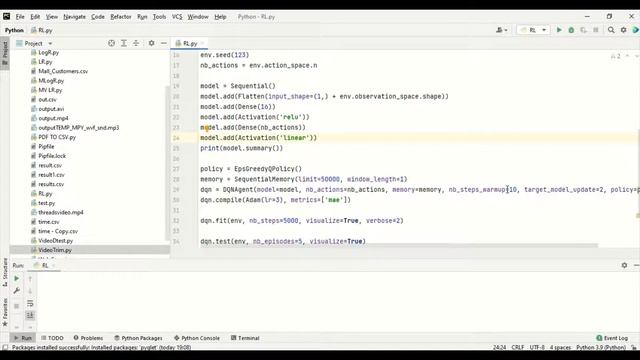Click the Python breadcrumb in navigation bar
Viewport: 640px width, 360px height.
(14, 30)
